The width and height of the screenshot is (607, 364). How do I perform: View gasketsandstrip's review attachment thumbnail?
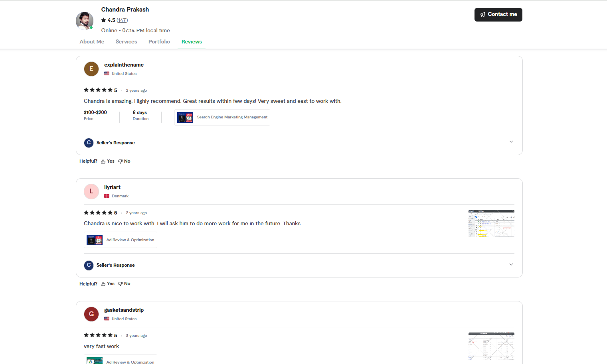[x=491, y=346]
